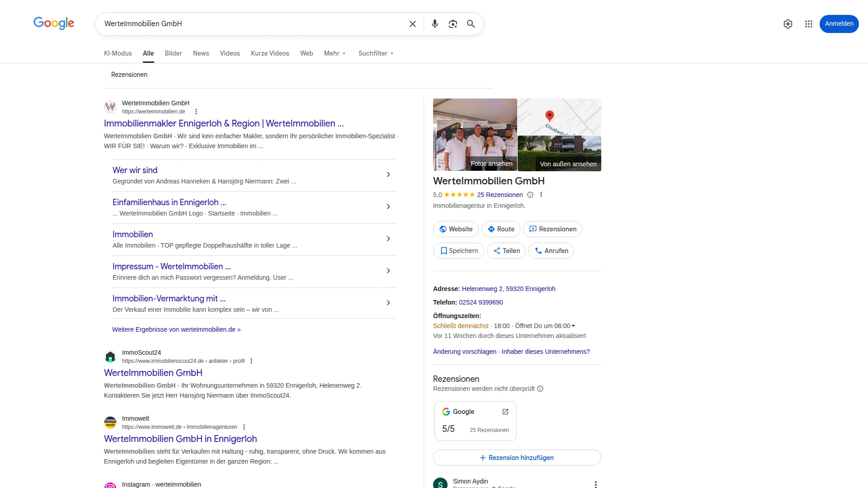Screen dimensions: 868x488
Task: Open Google Lens image search icon
Action: click(453, 24)
